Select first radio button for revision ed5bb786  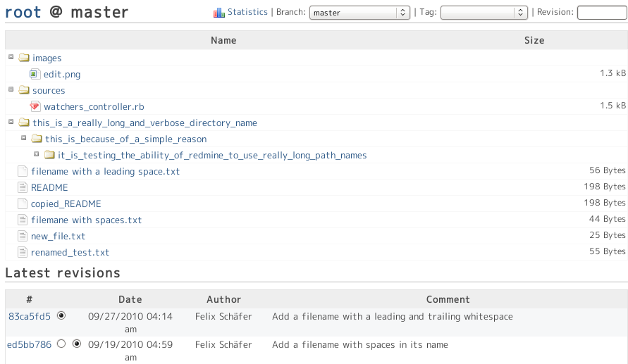click(x=61, y=344)
